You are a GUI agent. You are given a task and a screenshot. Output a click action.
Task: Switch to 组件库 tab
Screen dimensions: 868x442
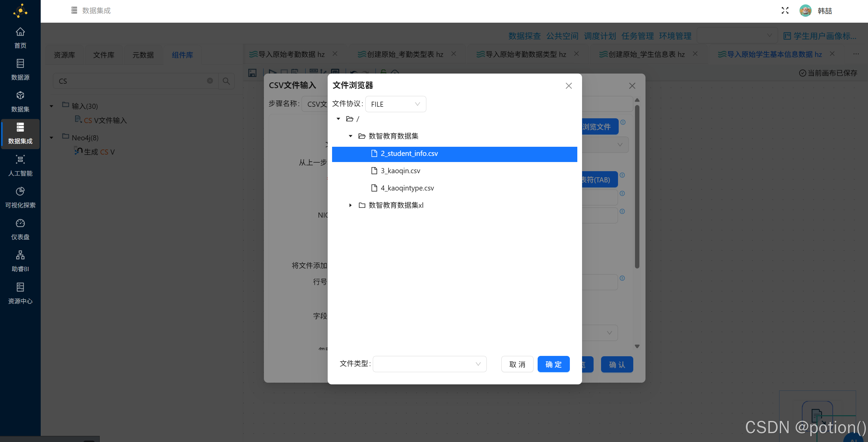pyautogui.click(x=182, y=55)
